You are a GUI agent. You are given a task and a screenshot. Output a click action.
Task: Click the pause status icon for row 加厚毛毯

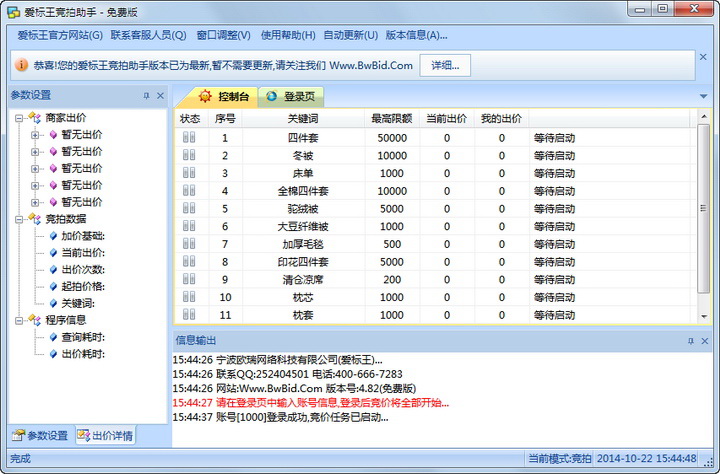pyautogui.click(x=189, y=243)
